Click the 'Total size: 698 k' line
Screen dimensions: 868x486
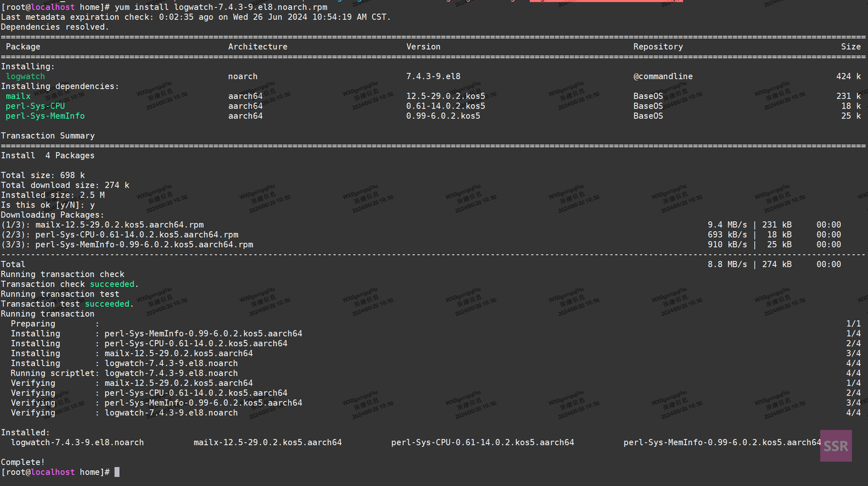(x=43, y=175)
